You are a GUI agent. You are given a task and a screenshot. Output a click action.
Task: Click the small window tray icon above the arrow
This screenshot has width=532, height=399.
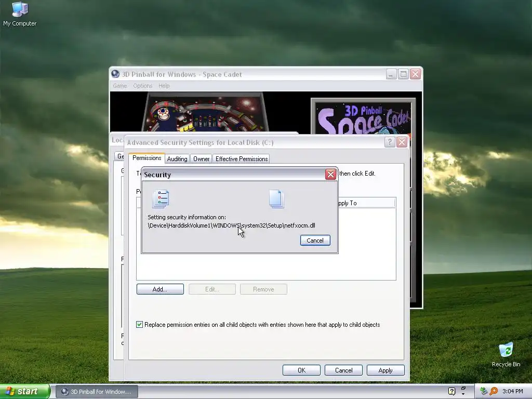tap(463, 389)
